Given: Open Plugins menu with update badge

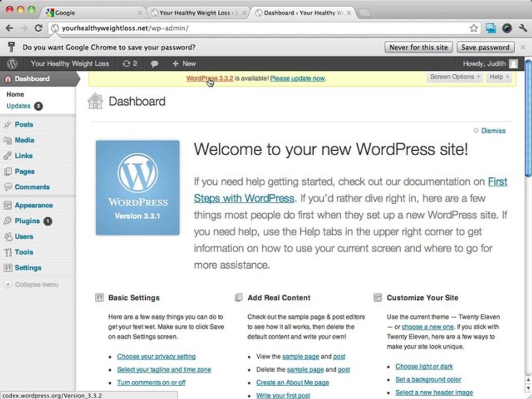Looking at the screenshot, I should click(33, 221).
